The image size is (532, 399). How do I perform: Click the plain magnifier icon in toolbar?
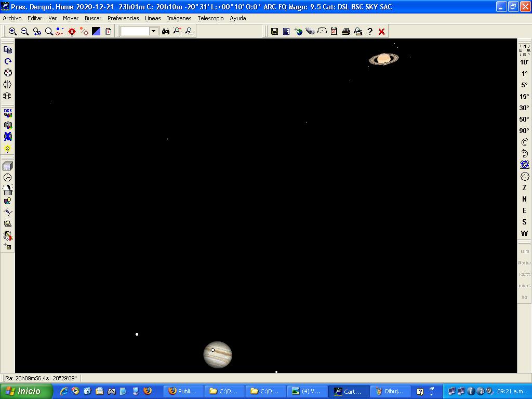(49, 31)
